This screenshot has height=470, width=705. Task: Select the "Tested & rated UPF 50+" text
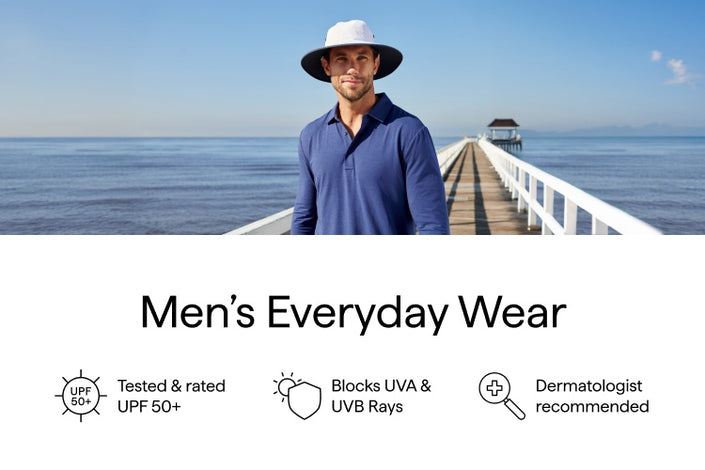coord(171,396)
